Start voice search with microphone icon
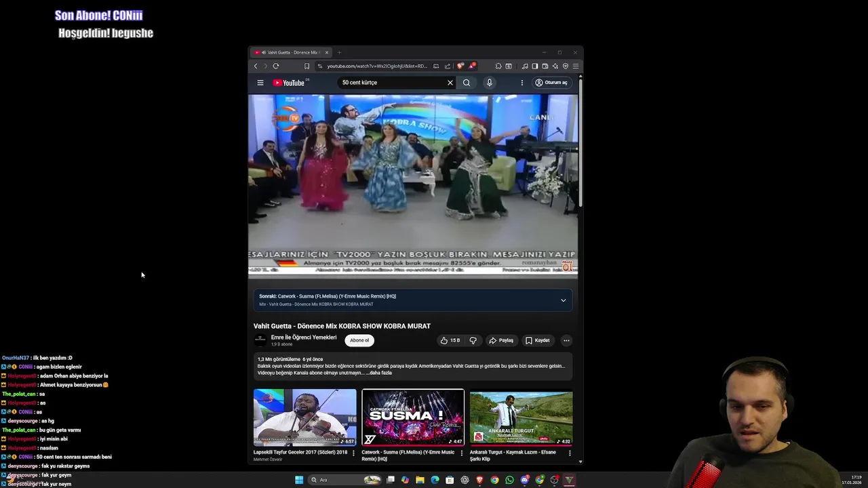Image resolution: width=868 pixels, height=488 pixels. pos(489,83)
